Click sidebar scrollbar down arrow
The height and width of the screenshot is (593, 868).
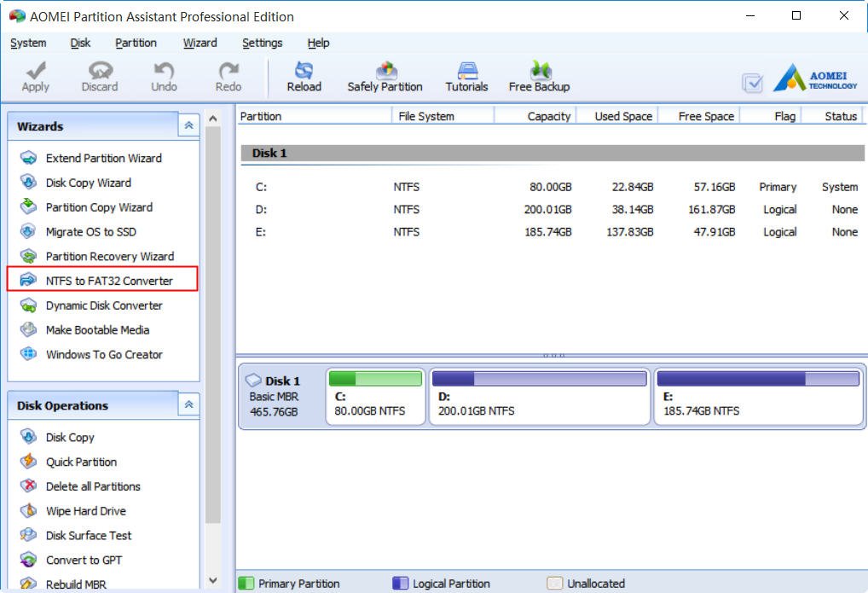tap(213, 579)
